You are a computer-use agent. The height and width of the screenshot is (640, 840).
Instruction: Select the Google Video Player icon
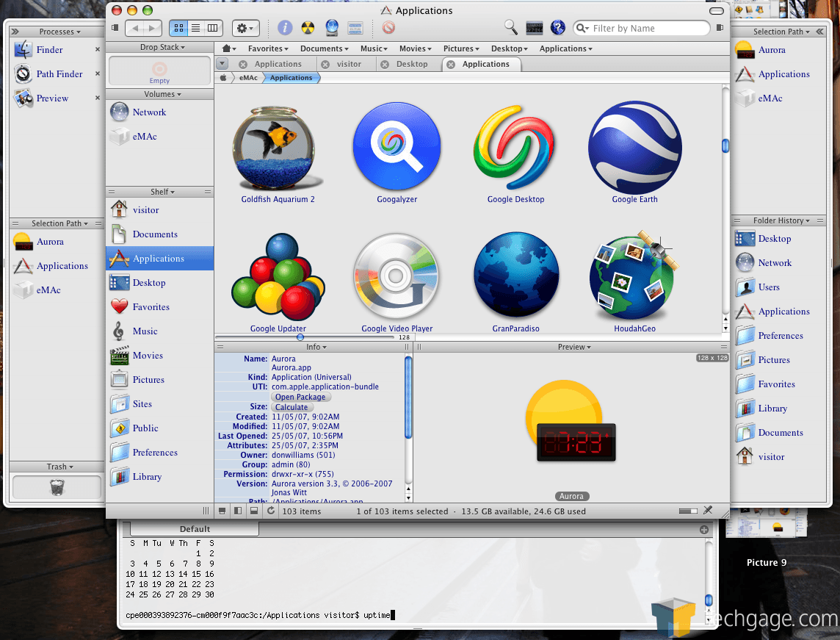pyautogui.click(x=397, y=277)
